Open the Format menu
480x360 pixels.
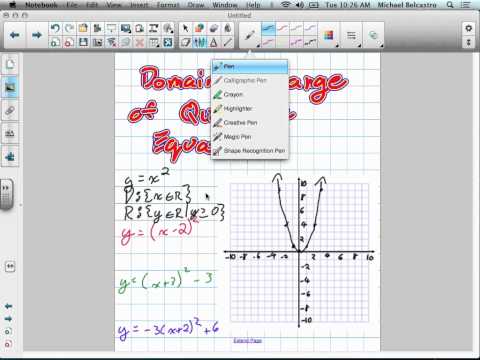(168, 5)
